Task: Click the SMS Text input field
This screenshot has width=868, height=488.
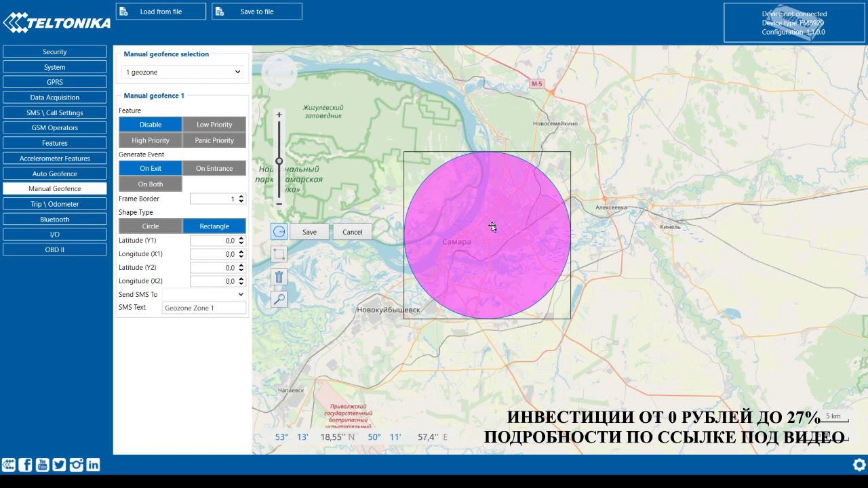Action: pyautogui.click(x=203, y=308)
